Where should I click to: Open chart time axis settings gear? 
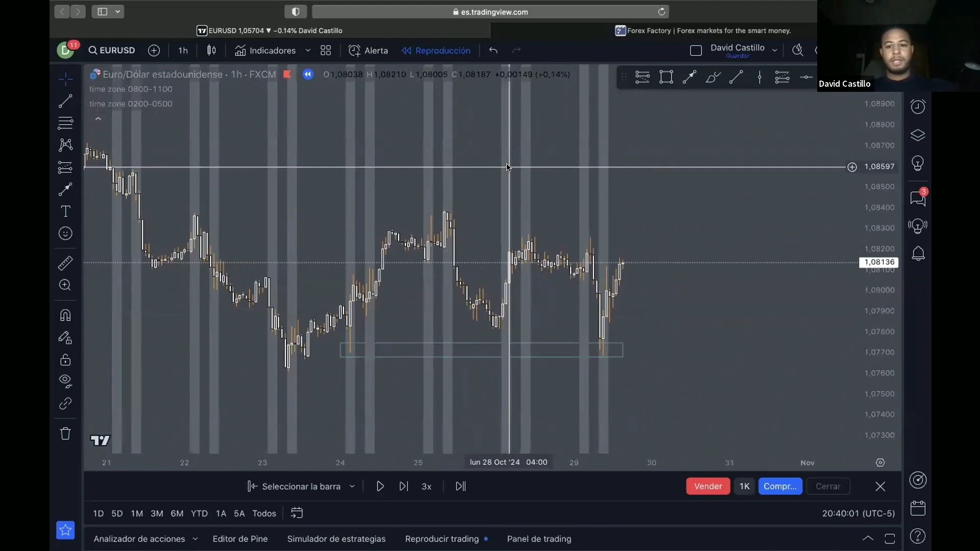(880, 463)
